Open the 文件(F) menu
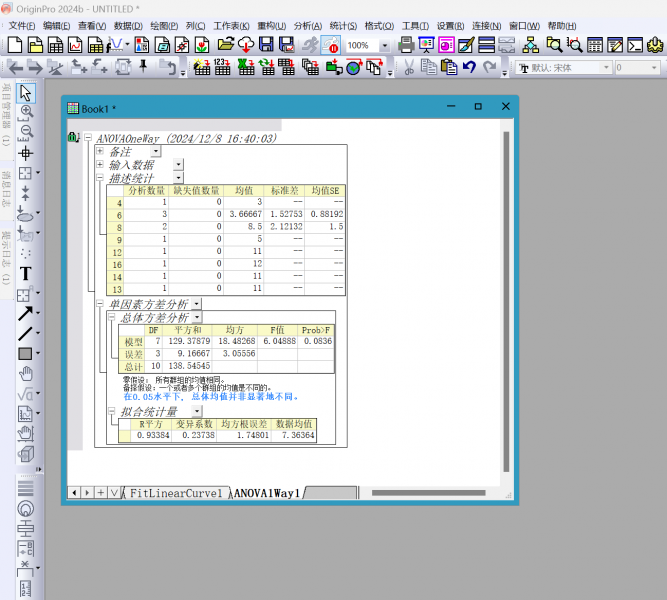 coord(22,26)
